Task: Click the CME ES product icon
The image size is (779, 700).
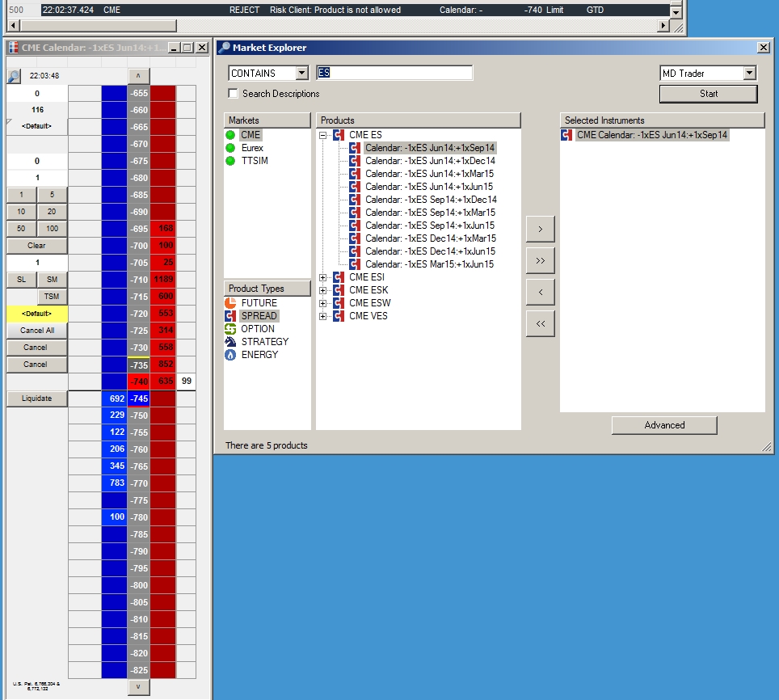Action: (x=339, y=135)
